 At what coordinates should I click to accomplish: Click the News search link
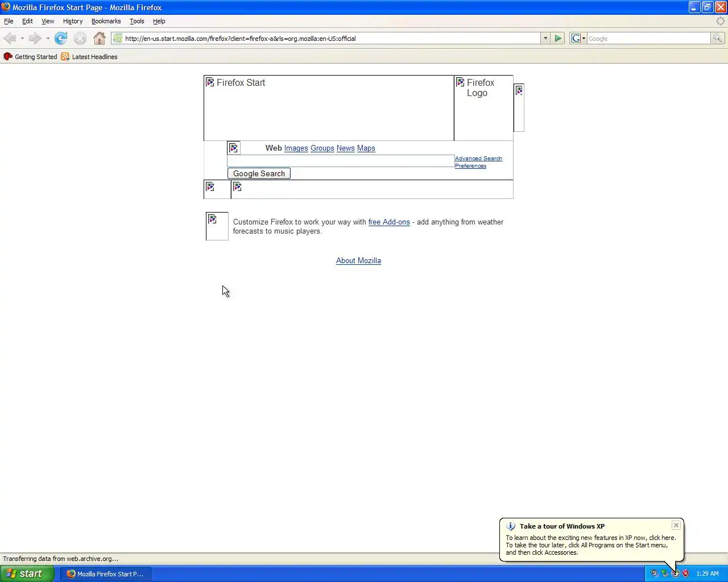tap(346, 148)
